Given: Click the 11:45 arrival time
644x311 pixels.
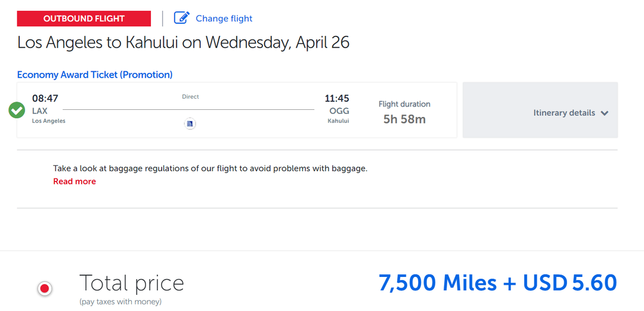Looking at the screenshot, I should pos(337,98).
